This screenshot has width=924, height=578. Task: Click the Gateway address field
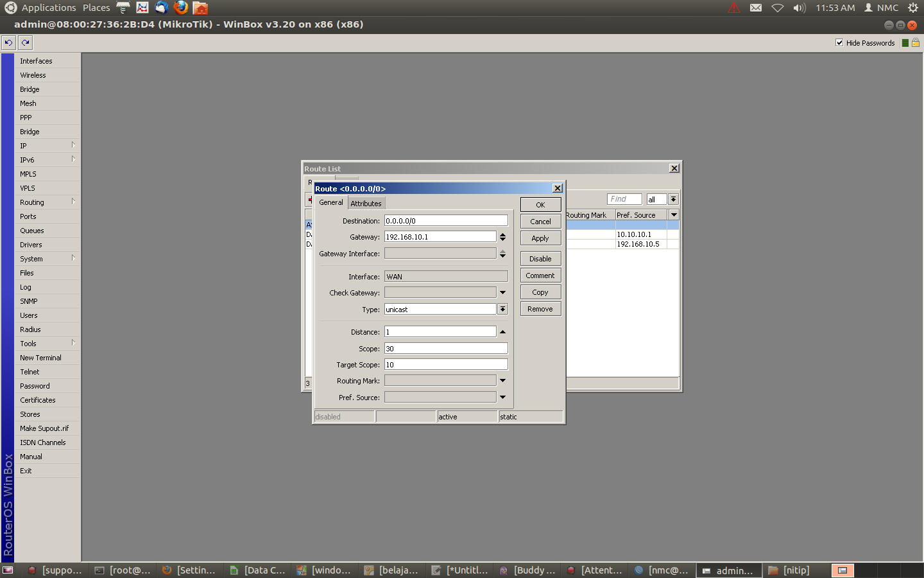click(440, 237)
